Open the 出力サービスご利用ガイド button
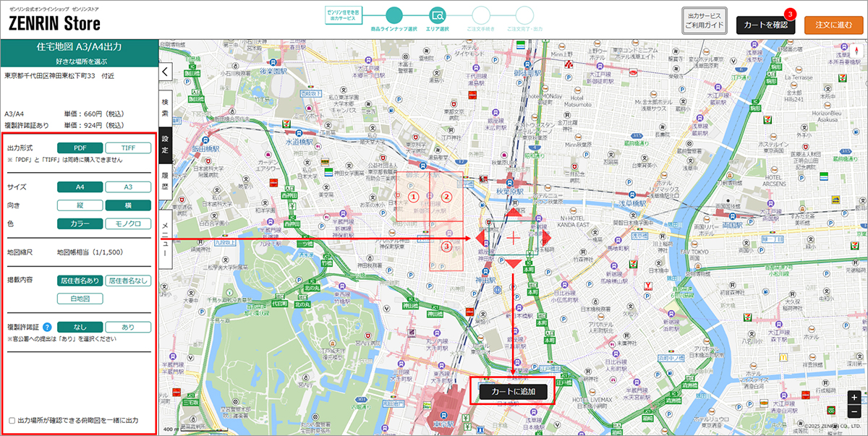Image resolution: width=868 pixels, height=436 pixels. [705, 21]
